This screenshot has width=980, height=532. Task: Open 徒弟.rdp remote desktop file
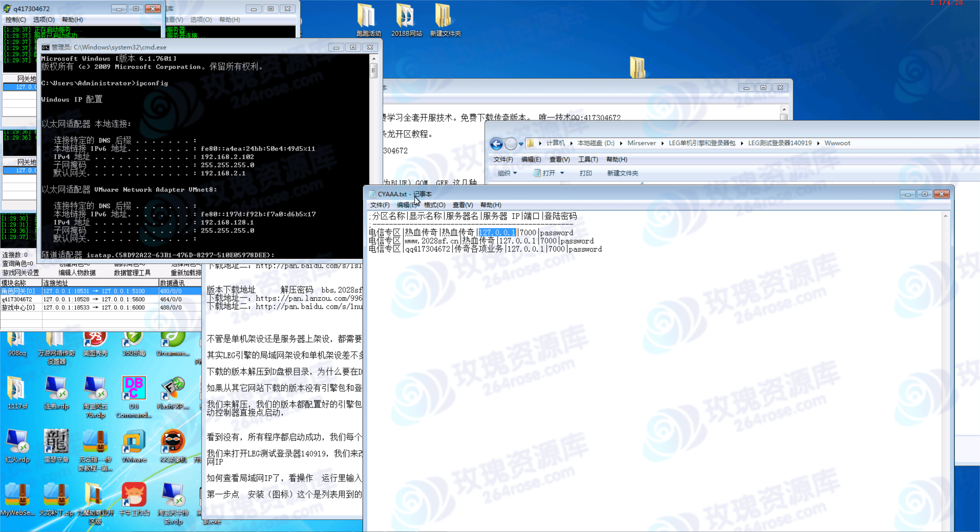(x=56, y=392)
